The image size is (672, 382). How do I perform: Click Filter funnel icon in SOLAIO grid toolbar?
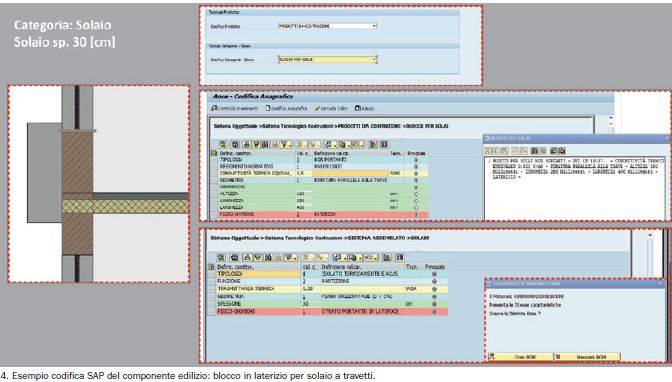[x=290, y=257]
